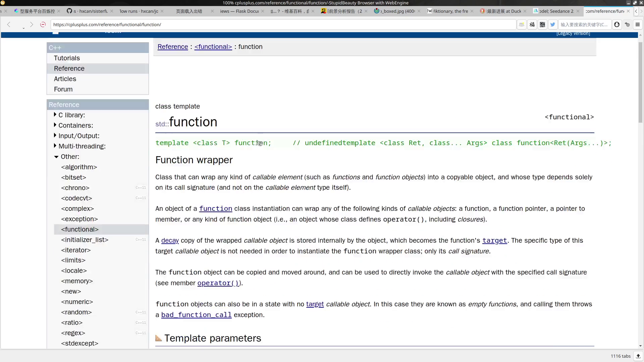The width and height of the screenshot is (644, 362).
Task: Click the QR code toolbar icon
Action: click(x=542, y=24)
